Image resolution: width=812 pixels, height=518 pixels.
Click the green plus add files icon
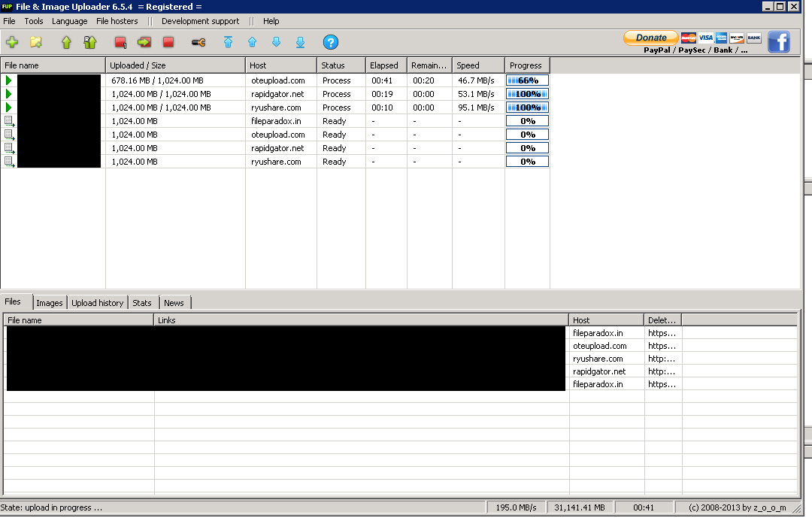[x=12, y=43]
